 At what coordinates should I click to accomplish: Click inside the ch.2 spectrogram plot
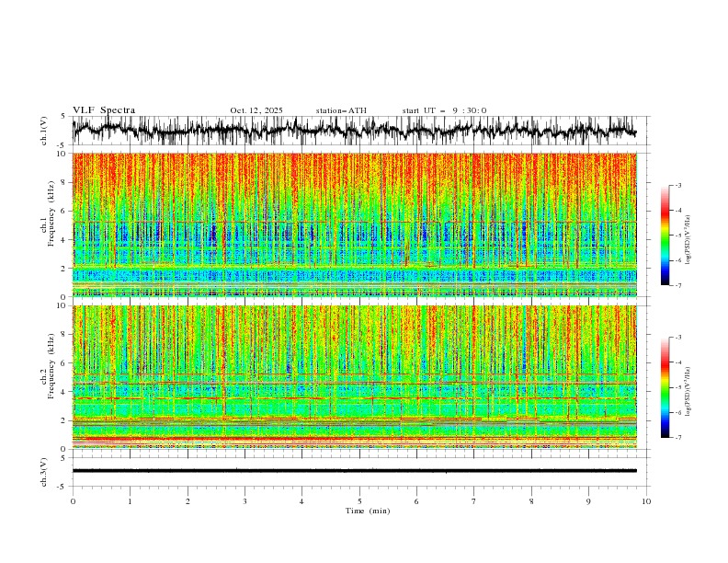tap(355, 377)
